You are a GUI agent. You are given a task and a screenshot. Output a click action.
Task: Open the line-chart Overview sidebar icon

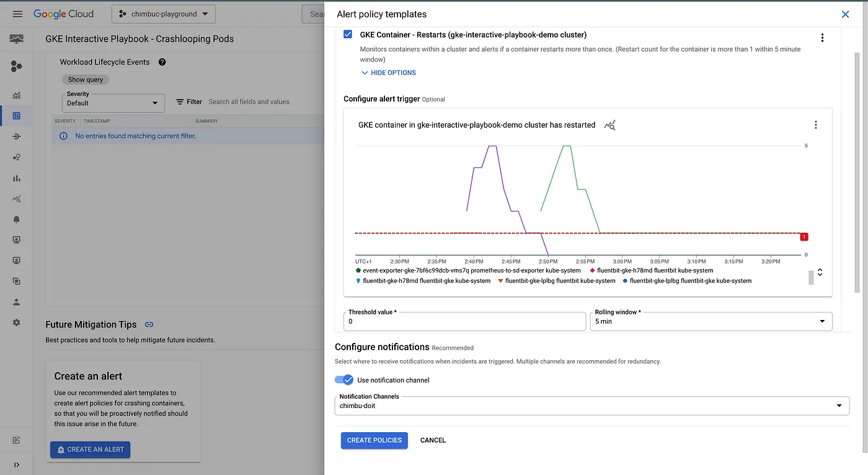tap(17, 95)
